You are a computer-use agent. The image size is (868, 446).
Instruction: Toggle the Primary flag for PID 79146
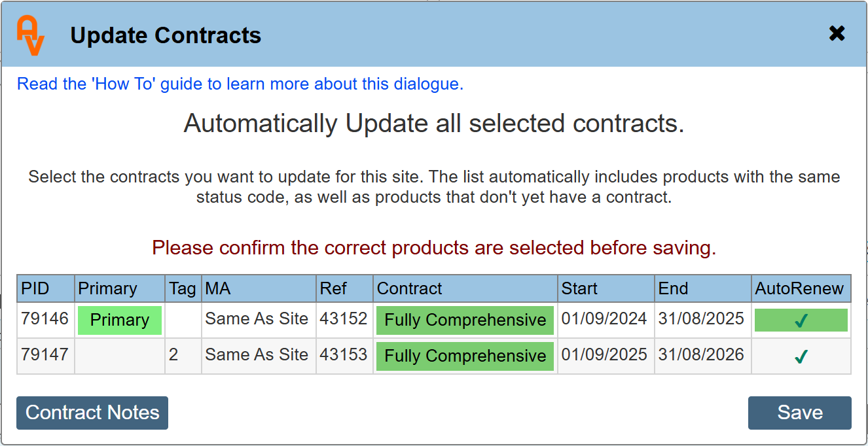click(x=119, y=320)
